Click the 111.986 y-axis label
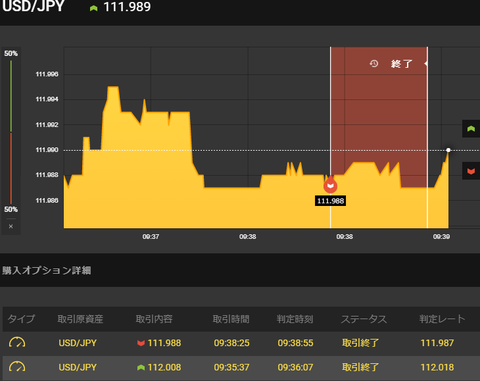This screenshot has width=480, height=381. point(47,200)
